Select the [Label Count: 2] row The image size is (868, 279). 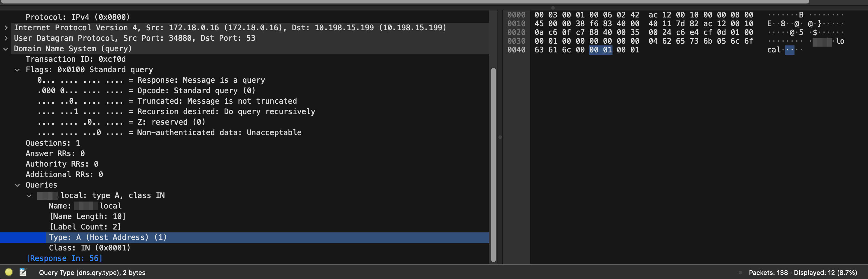244,227
